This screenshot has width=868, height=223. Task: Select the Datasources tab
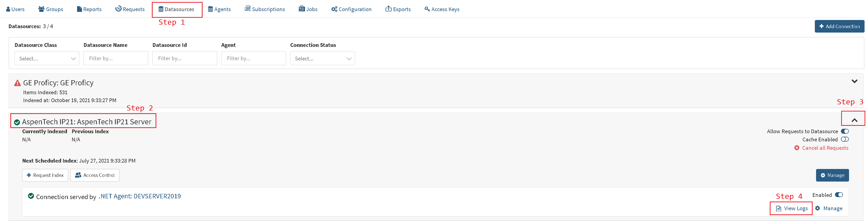click(176, 9)
